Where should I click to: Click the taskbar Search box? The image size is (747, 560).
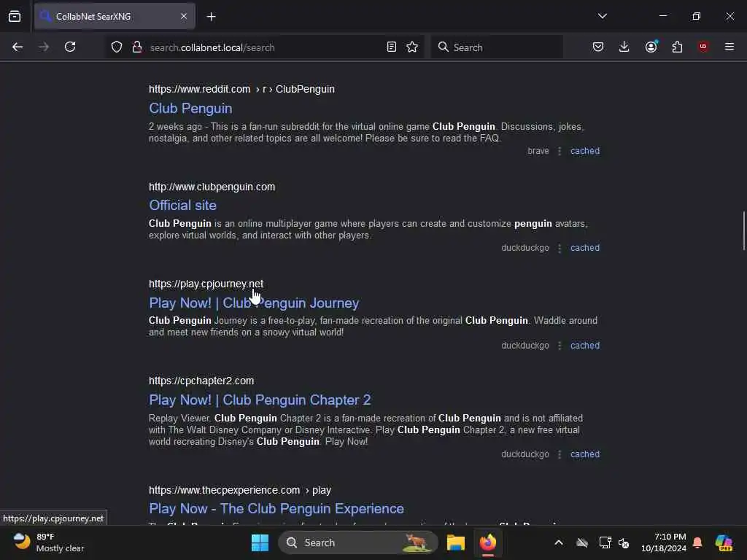[x=358, y=542]
